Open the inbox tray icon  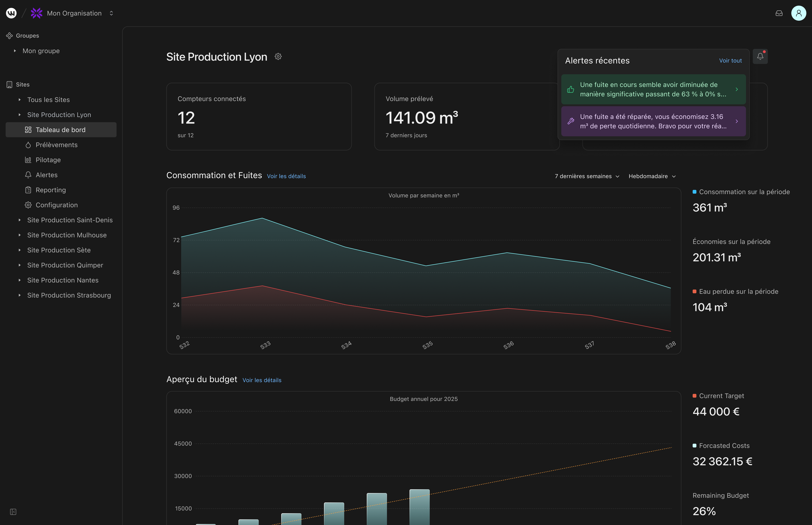click(779, 13)
